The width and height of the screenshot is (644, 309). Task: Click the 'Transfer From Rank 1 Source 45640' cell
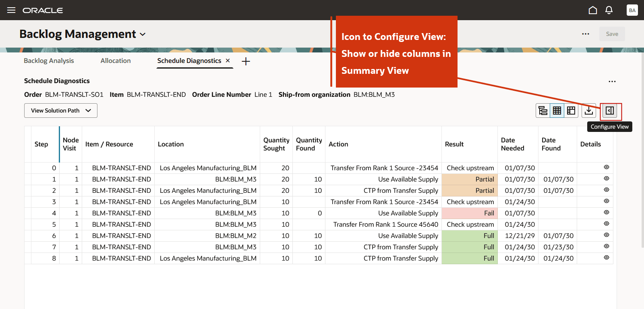(x=383, y=225)
